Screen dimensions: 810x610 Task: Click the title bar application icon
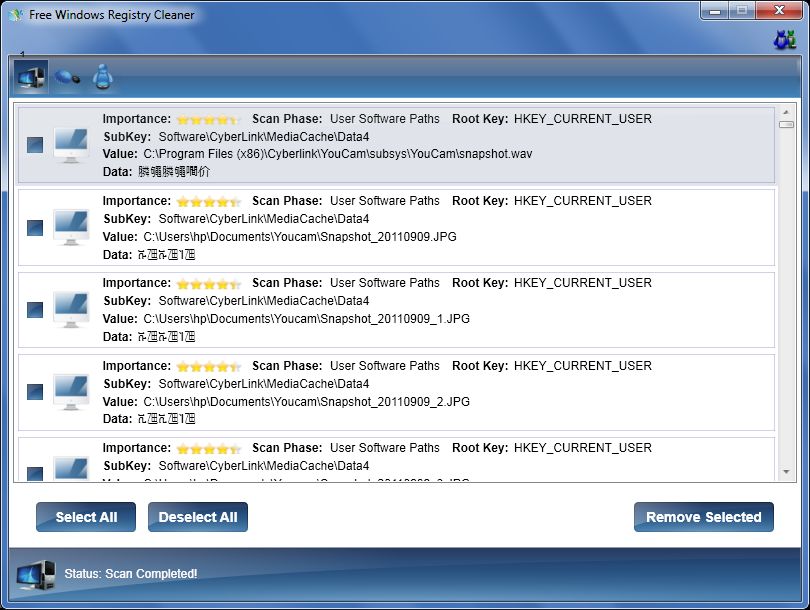click(15, 15)
